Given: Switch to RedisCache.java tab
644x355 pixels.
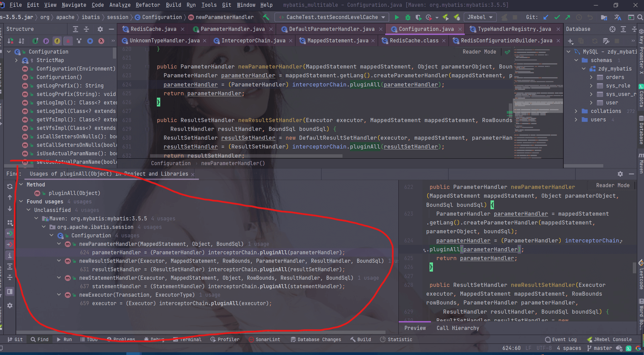Looking at the screenshot, I should click(153, 29).
